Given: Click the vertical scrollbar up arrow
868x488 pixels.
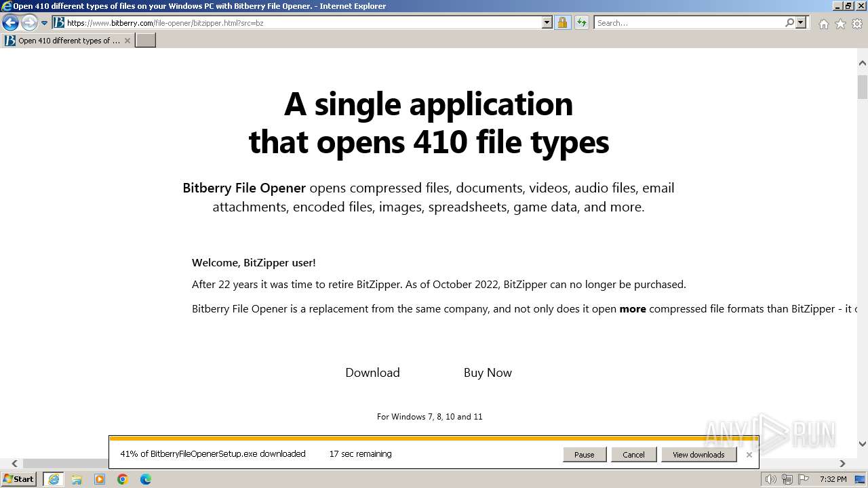Looking at the screenshot, I should tap(863, 63).
